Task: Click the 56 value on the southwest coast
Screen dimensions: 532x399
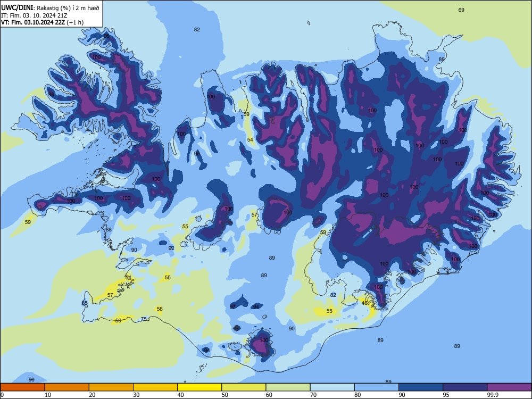Action: [x=118, y=320]
